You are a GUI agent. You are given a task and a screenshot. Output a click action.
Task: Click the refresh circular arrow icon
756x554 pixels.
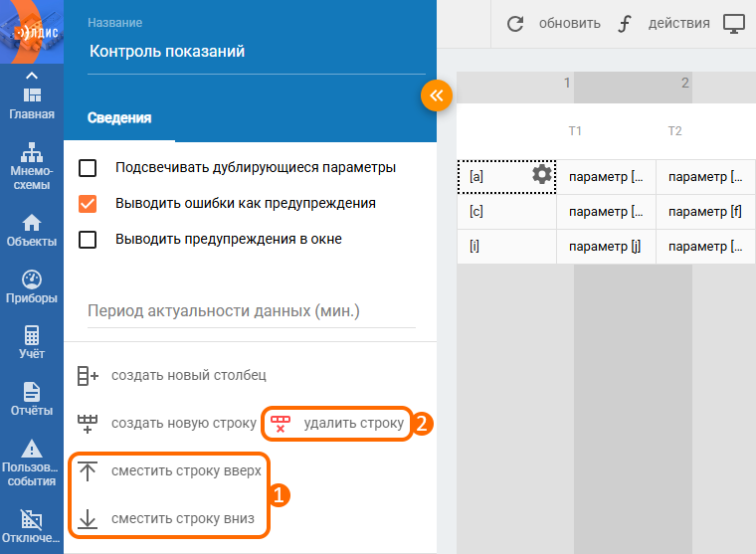tap(515, 24)
